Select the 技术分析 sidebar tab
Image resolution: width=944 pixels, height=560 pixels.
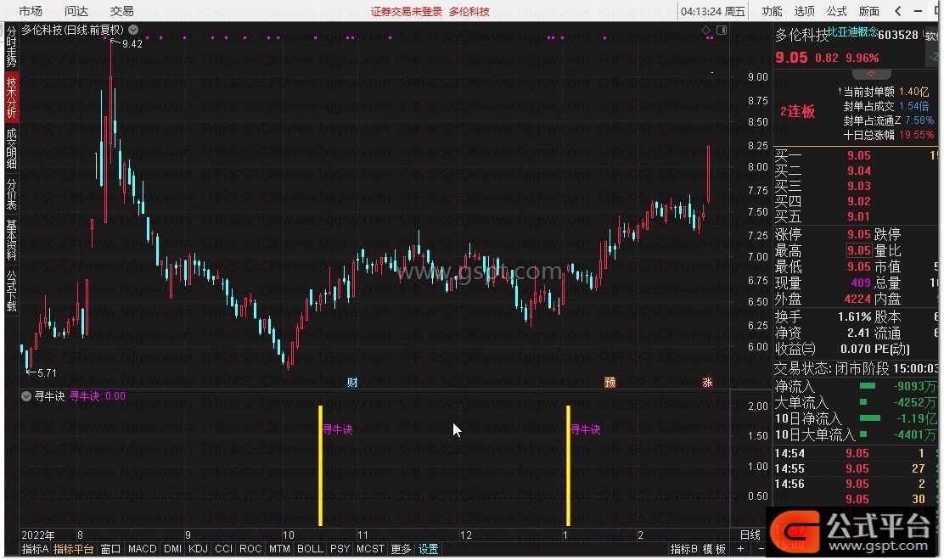pos(11,98)
